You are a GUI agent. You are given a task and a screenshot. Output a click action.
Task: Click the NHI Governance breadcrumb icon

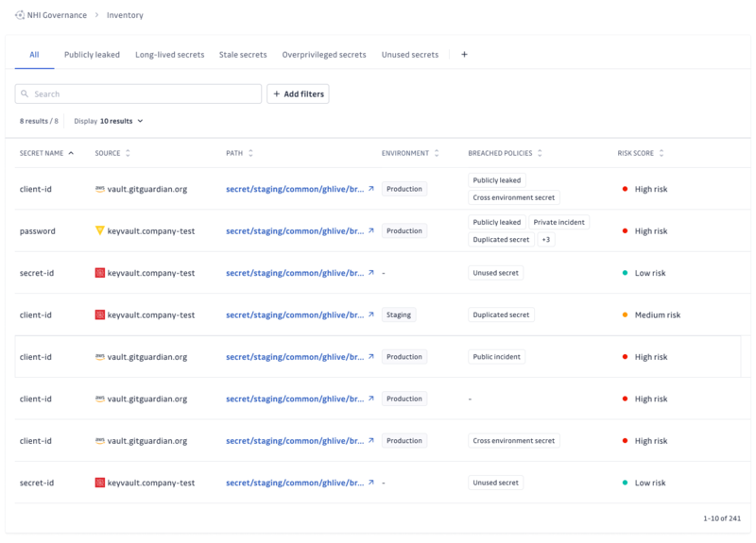[x=20, y=15]
